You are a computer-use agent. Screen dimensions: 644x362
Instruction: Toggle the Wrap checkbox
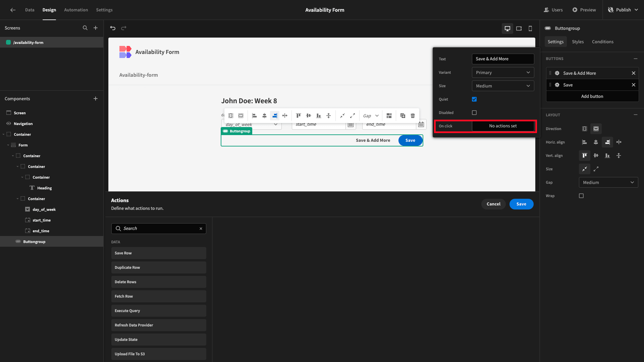[581, 196]
